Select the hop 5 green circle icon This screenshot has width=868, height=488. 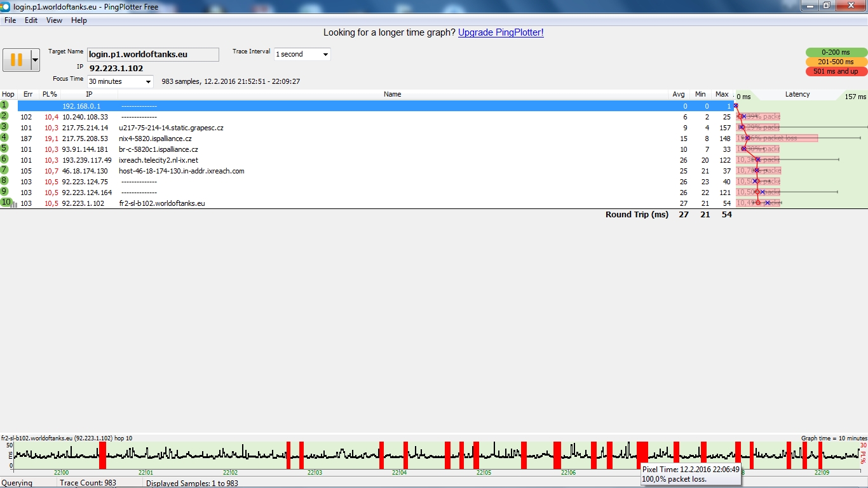4,148
